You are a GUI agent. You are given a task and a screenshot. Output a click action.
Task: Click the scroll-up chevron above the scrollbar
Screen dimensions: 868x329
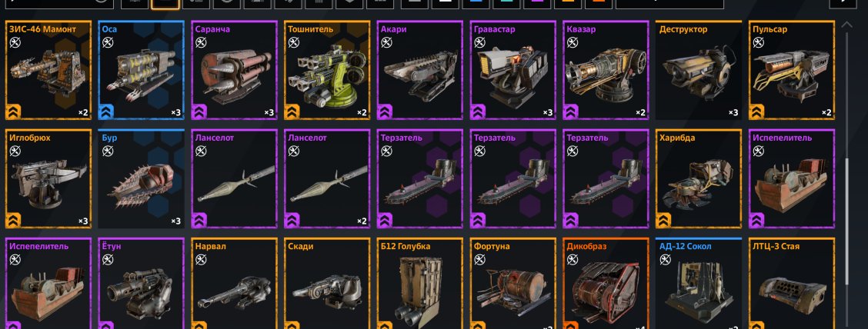click(847, 25)
